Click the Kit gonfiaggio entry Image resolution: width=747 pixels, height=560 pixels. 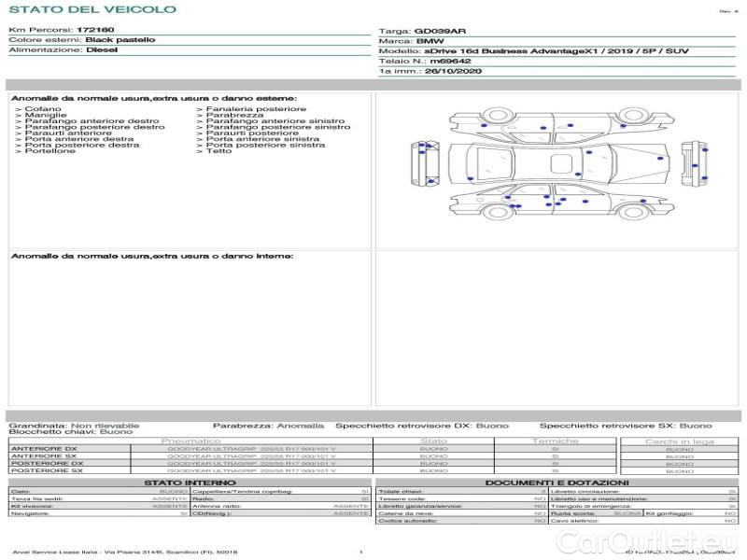coord(691,514)
